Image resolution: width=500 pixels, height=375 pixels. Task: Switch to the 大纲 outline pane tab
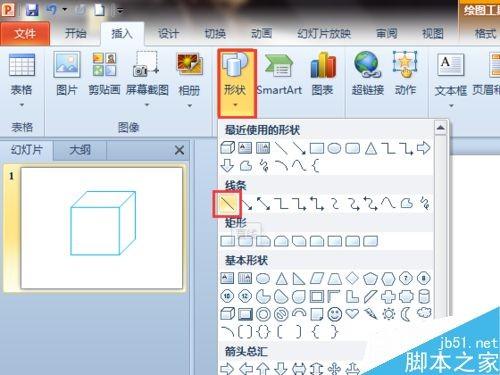point(80,150)
